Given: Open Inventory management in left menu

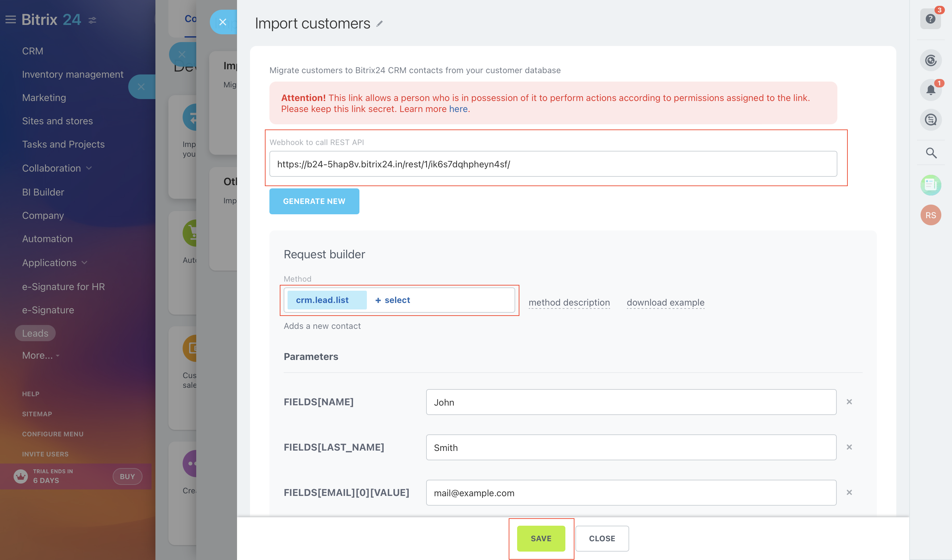Looking at the screenshot, I should tap(73, 74).
